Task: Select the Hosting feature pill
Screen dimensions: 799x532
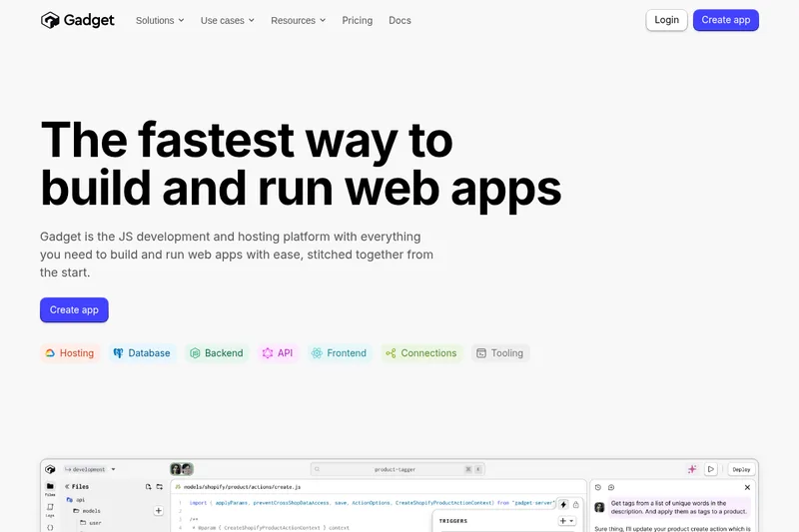Action: point(70,352)
